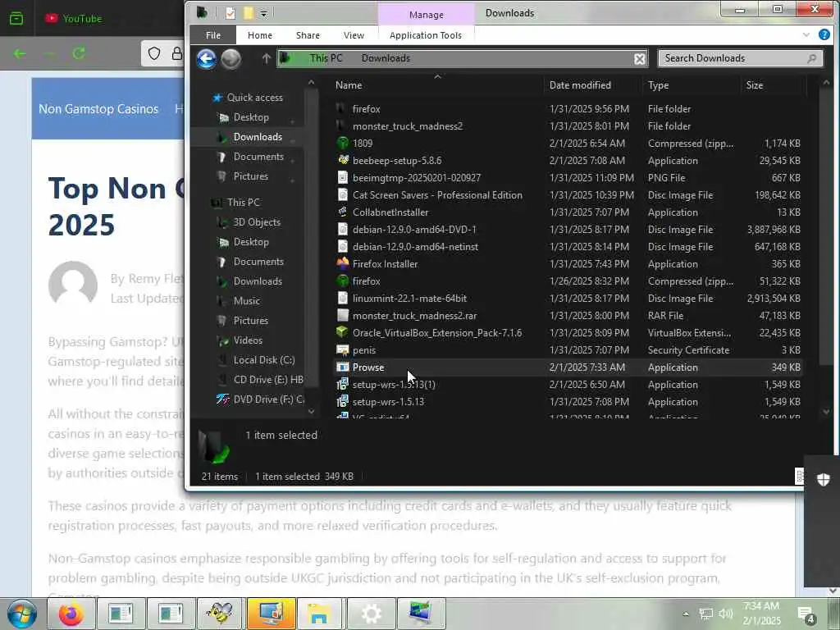Reload the page in browser window
Screen dimensions: 840x630
[x=79, y=53]
